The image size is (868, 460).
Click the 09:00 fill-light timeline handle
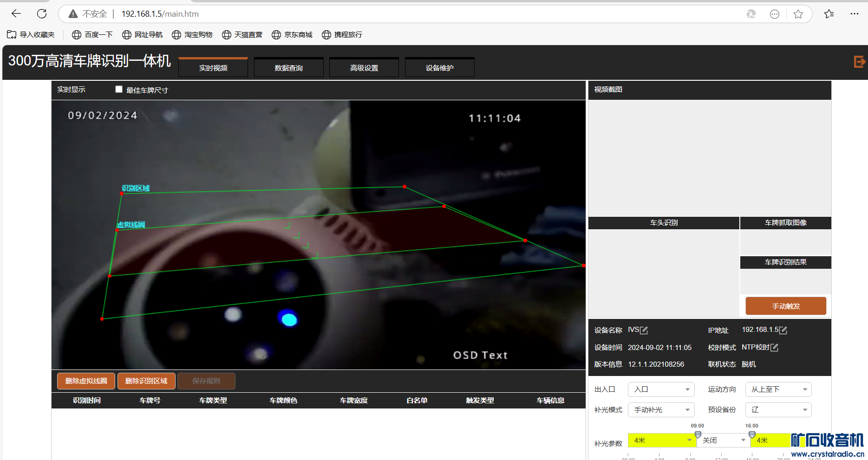pos(698,434)
